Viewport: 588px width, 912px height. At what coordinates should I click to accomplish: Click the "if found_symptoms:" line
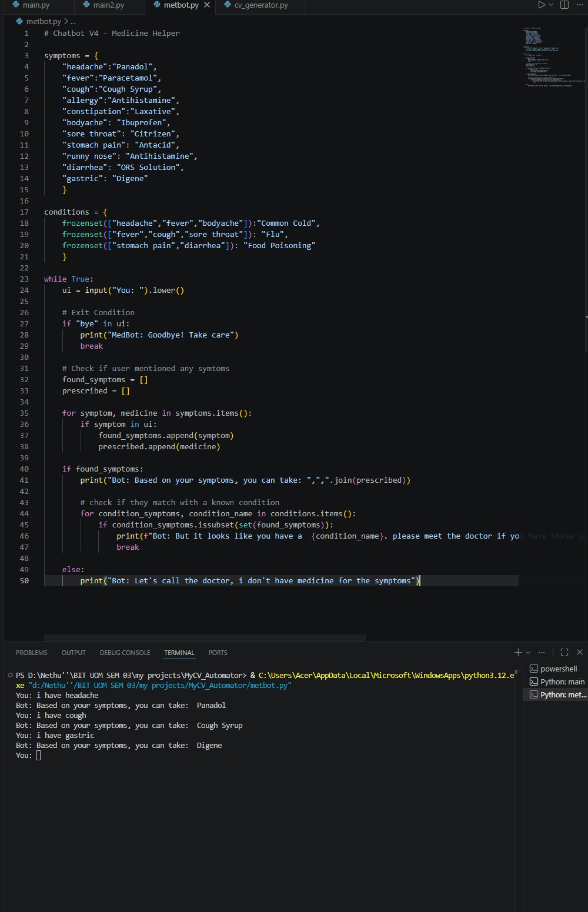tap(103, 469)
